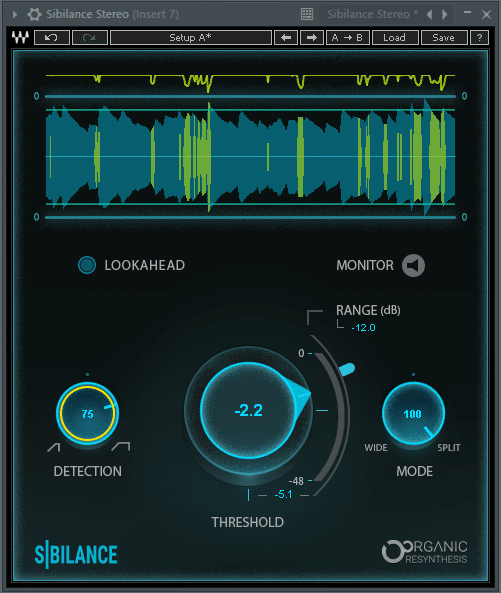This screenshot has height=593, width=501.
Task: Click the Threshold knob showing -2.2
Action: 249,410
